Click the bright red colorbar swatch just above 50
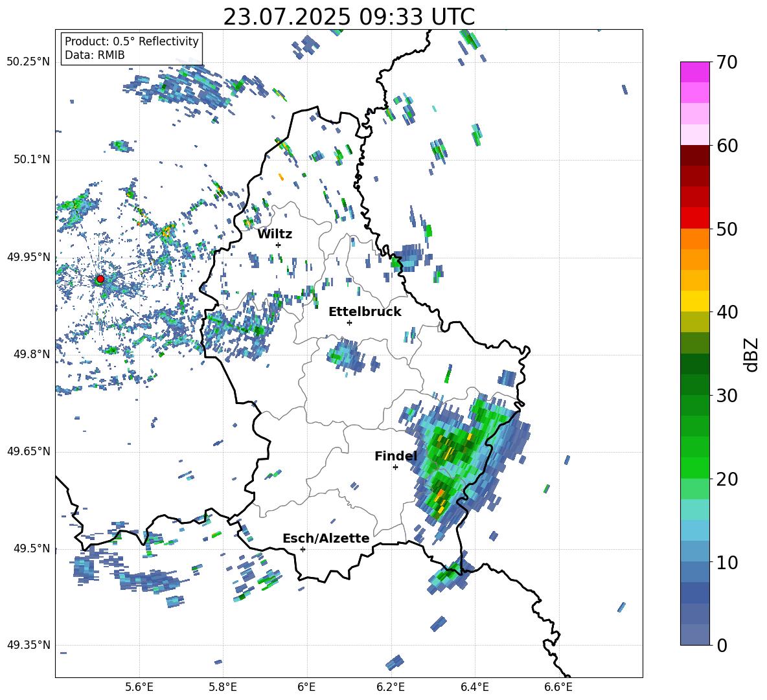 tap(694, 218)
